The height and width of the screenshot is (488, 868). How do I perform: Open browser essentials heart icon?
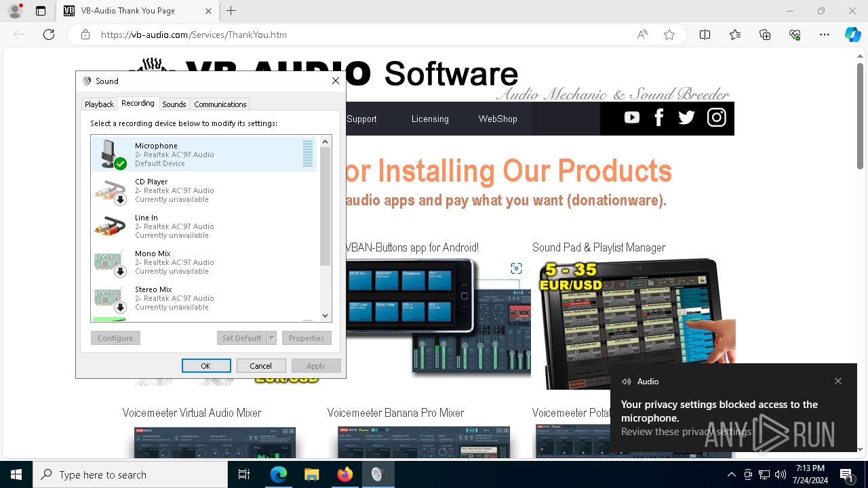tap(795, 35)
